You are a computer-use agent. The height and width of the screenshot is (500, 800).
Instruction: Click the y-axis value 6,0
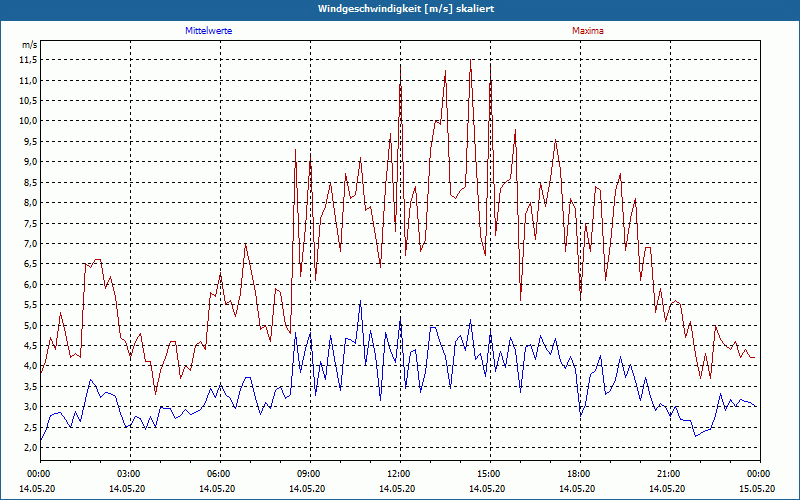(x=31, y=284)
